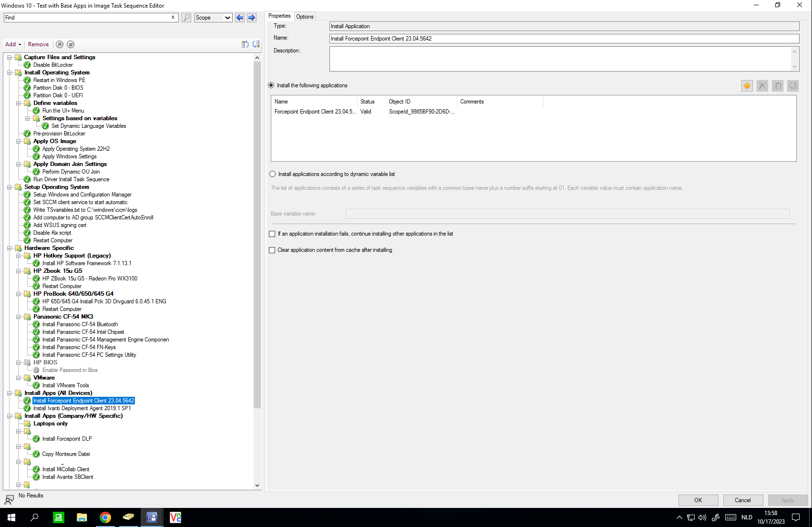The width and height of the screenshot is (812, 527).
Task: Open VNC viewer icon in taskbar
Action: 175,517
